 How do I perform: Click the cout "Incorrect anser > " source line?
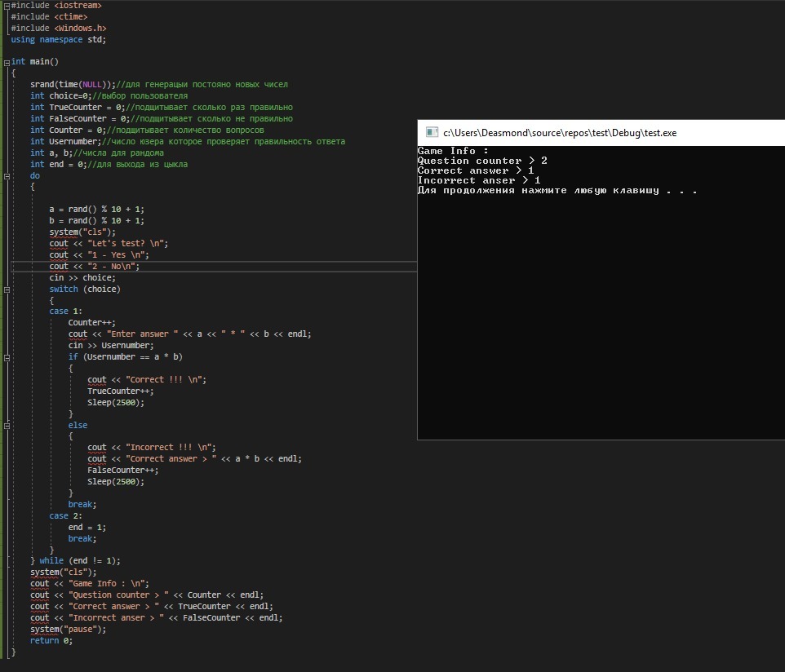click(156, 618)
